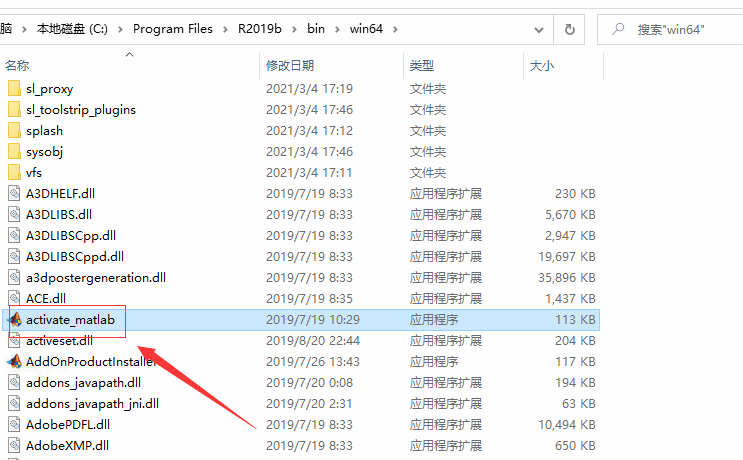The width and height of the screenshot is (743, 460).
Task: Select the sl_proxy folder name
Action: (49, 89)
